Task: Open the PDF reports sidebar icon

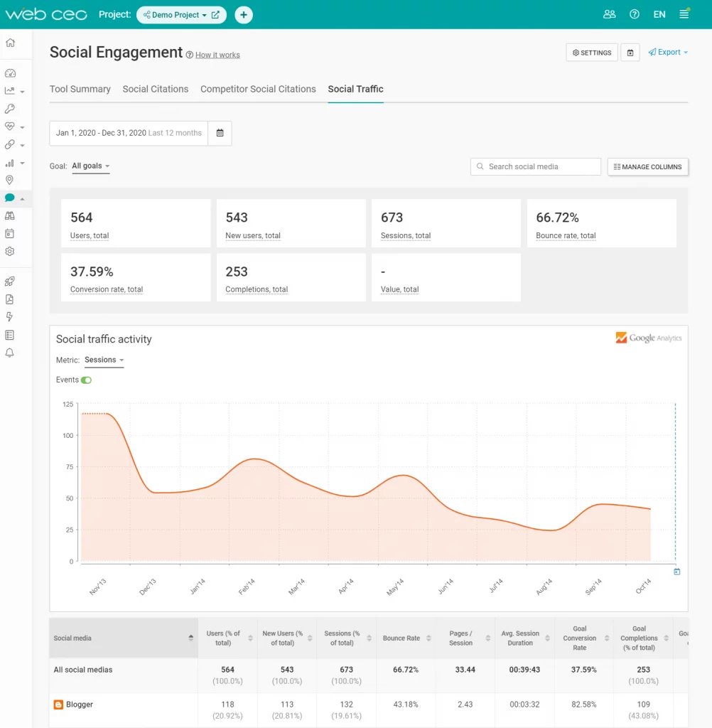Action: (x=9, y=299)
